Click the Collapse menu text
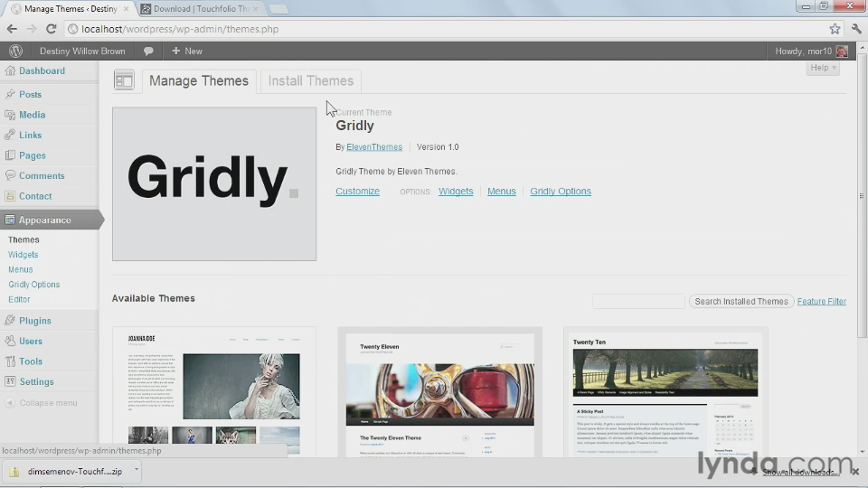The image size is (868, 488). click(x=48, y=403)
